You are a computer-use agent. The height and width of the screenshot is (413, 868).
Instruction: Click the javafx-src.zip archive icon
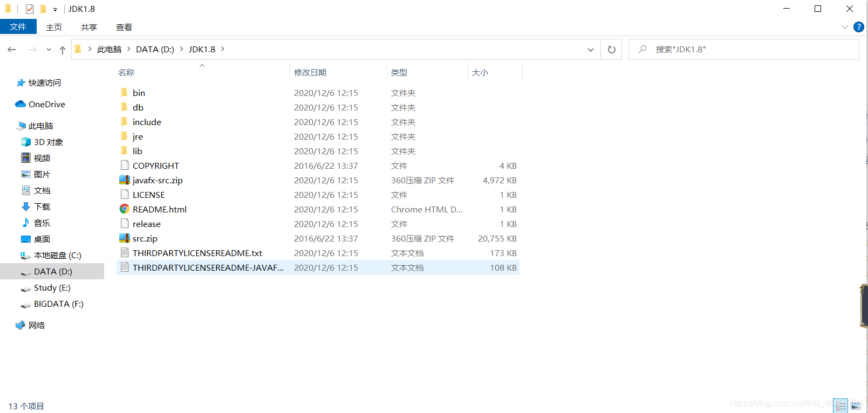click(x=125, y=180)
